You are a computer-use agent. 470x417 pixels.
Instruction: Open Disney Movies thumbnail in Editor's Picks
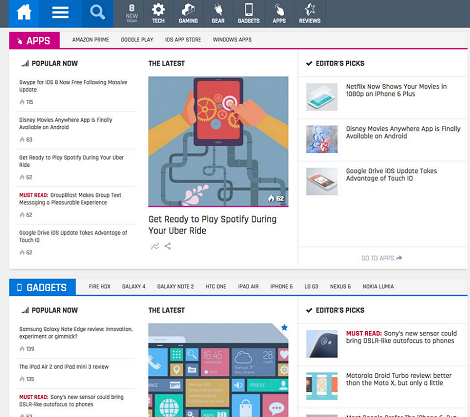(x=322, y=139)
